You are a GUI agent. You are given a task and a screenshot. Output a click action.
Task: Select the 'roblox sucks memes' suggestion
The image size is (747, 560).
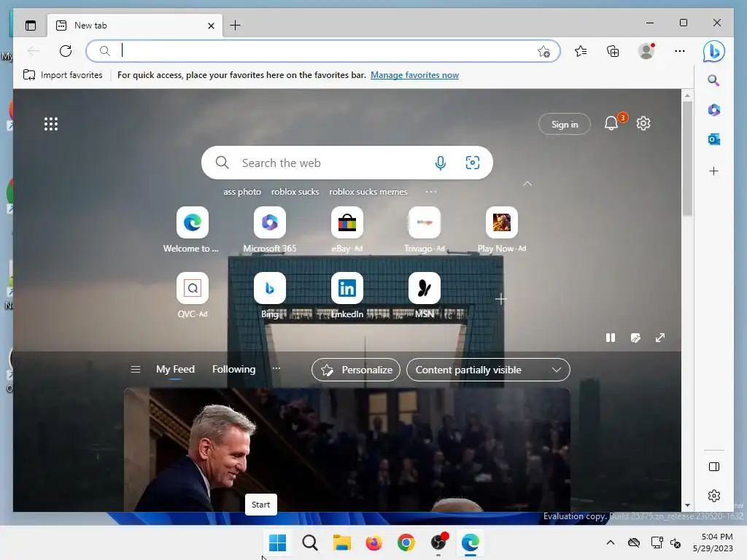tap(368, 192)
